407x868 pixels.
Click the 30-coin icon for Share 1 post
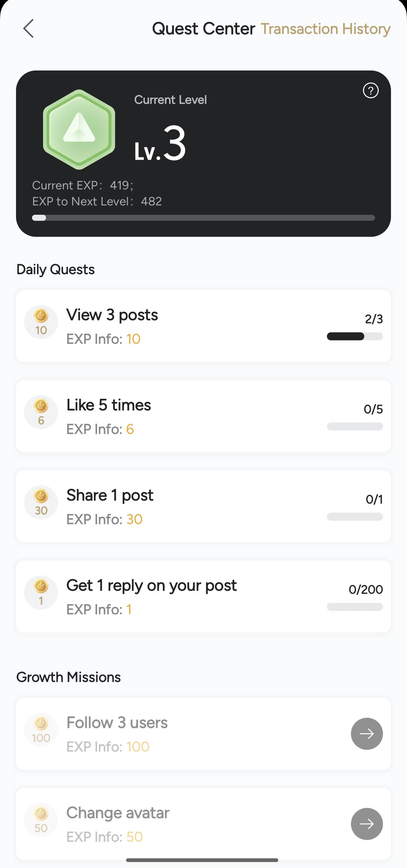[x=41, y=502]
